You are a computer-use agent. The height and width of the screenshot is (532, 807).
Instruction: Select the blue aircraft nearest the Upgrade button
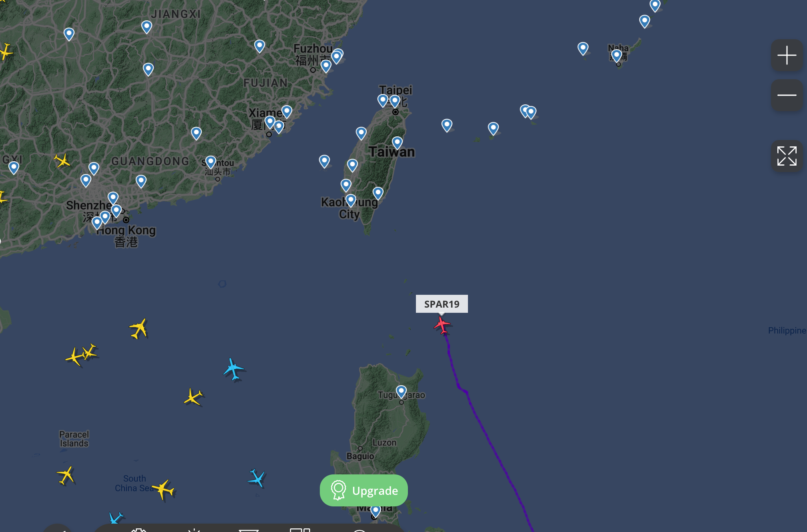257,478
